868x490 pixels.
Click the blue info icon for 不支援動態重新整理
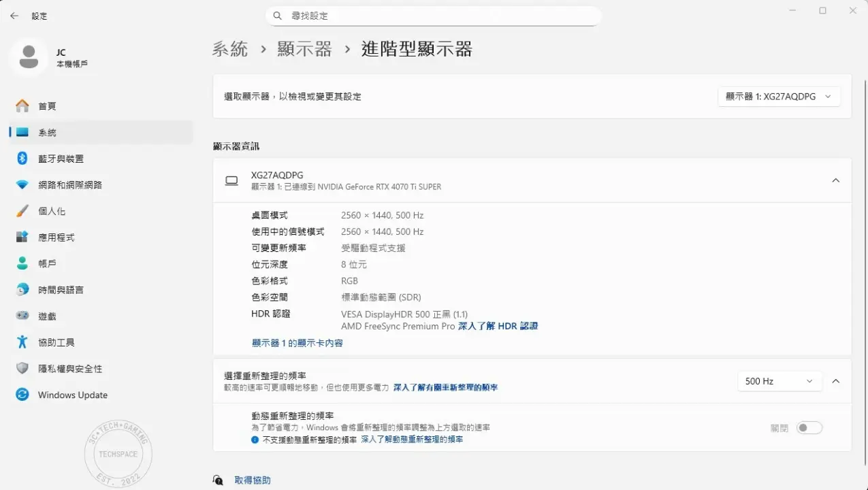coord(255,440)
